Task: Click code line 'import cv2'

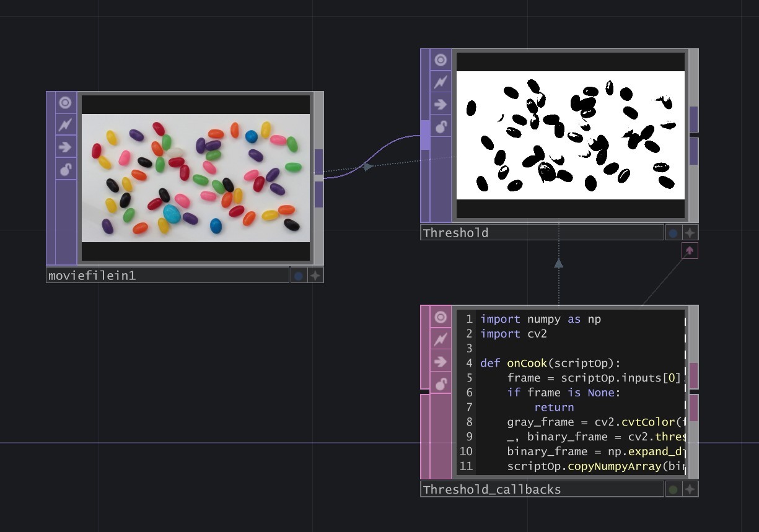Action: 513,334
